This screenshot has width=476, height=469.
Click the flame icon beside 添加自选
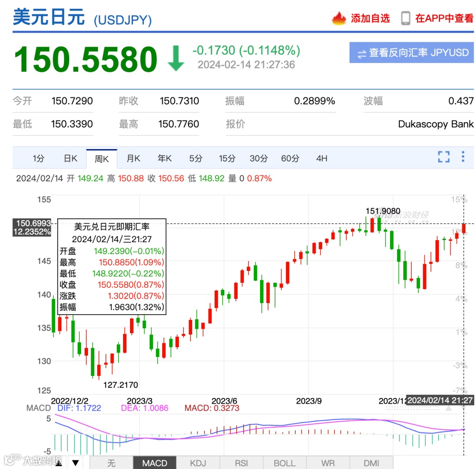[339, 19]
